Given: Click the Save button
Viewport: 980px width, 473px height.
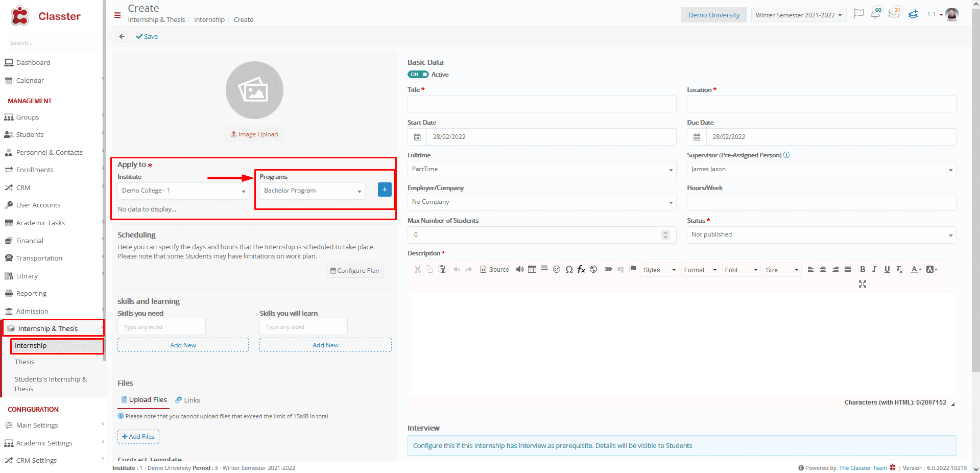Looking at the screenshot, I should 147,36.
